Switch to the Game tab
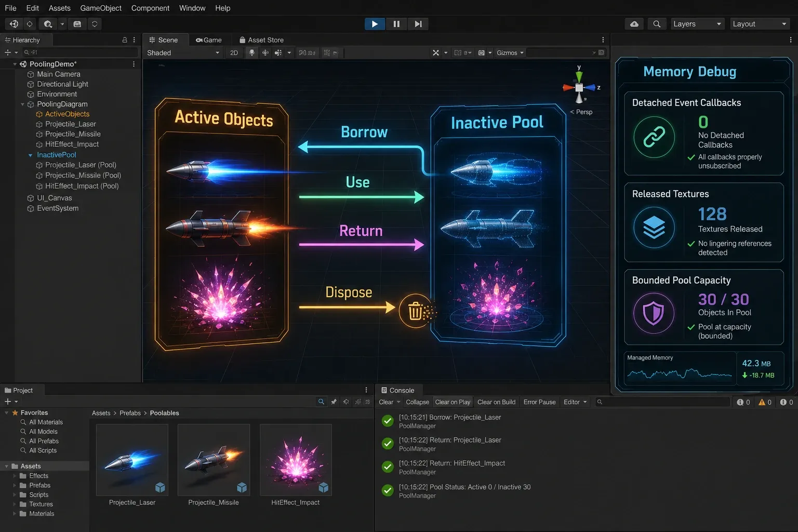The width and height of the screenshot is (798, 532). [208, 40]
